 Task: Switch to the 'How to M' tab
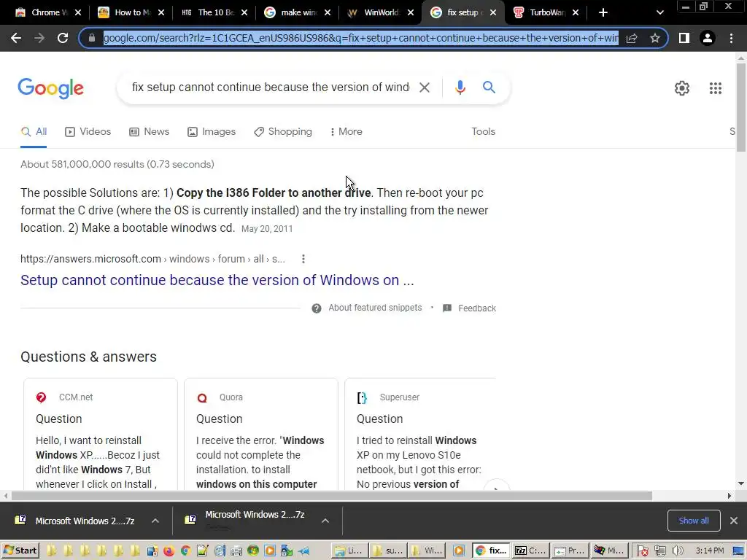(131, 12)
